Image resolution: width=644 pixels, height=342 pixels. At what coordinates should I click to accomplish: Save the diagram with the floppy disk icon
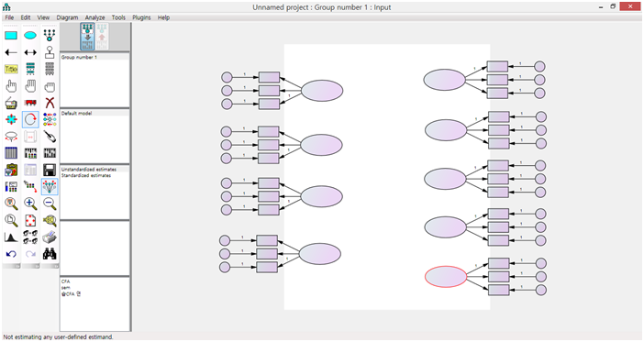[50, 170]
